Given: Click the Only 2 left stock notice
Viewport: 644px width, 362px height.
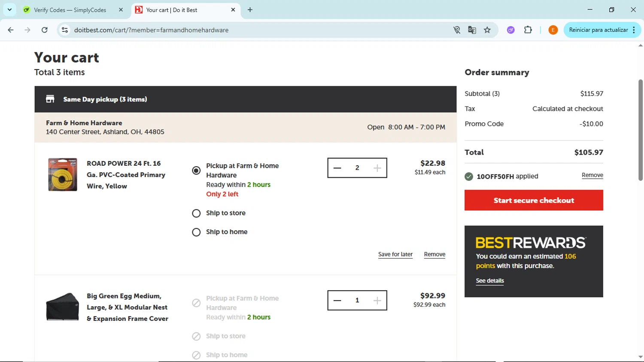Looking at the screenshot, I should point(222,194).
